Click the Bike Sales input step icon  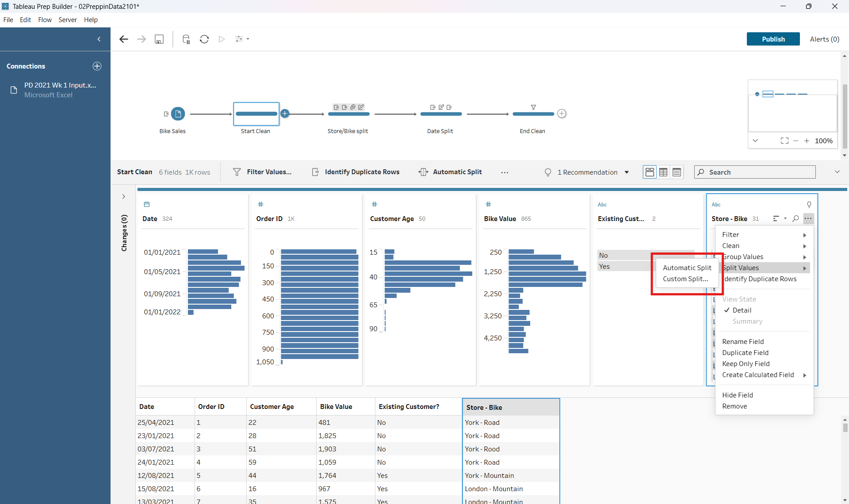pyautogui.click(x=178, y=114)
